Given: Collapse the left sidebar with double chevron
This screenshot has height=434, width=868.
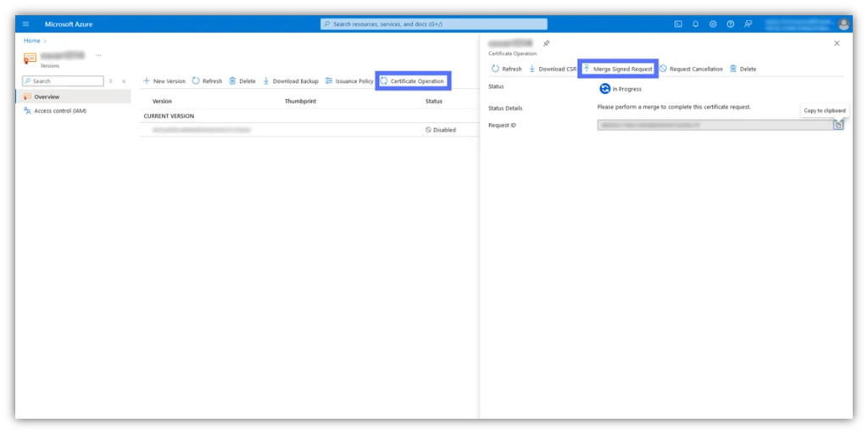Looking at the screenshot, I should point(124,81).
